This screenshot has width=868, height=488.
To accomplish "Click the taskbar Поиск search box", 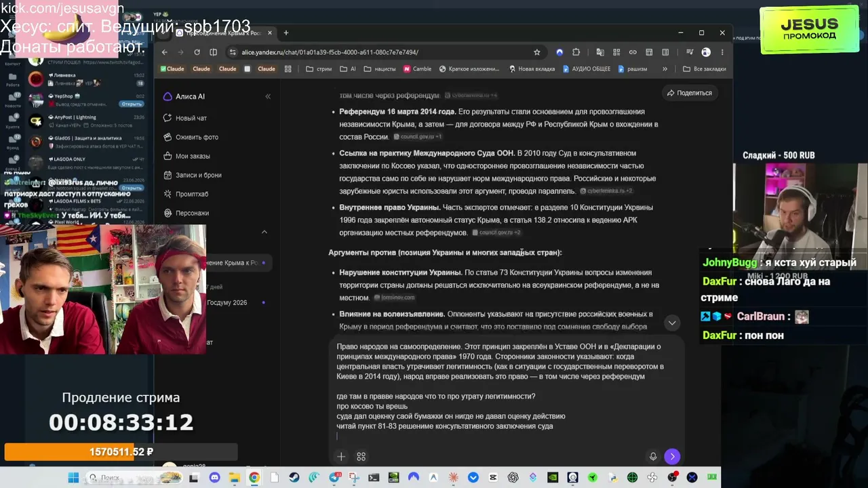I will pos(132,478).
